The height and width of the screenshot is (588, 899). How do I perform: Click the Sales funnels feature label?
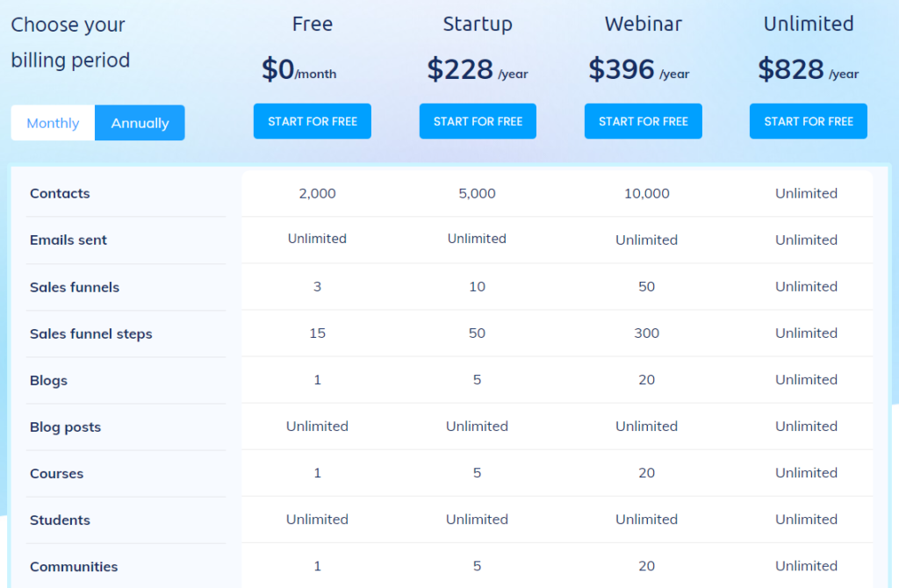[75, 287]
